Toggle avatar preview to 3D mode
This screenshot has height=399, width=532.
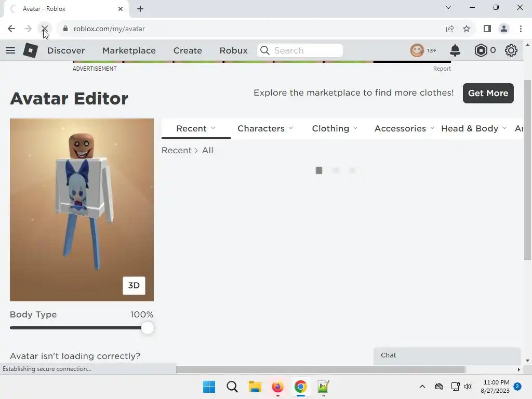[134, 285]
